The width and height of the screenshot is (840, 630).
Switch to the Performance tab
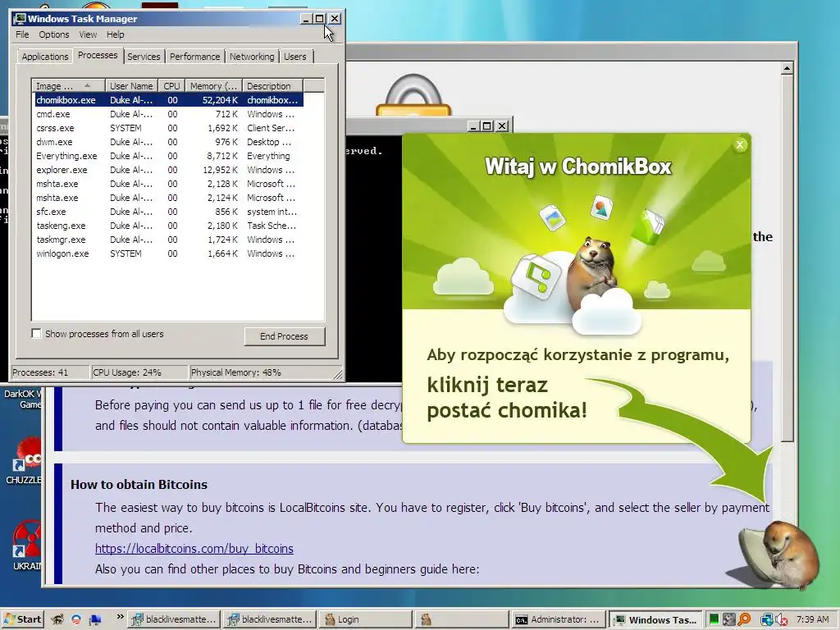194,57
